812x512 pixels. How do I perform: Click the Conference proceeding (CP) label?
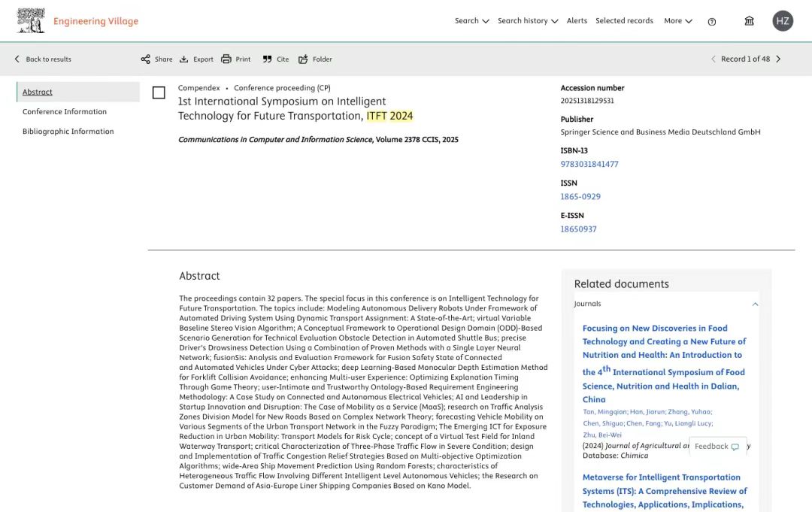tap(282, 88)
